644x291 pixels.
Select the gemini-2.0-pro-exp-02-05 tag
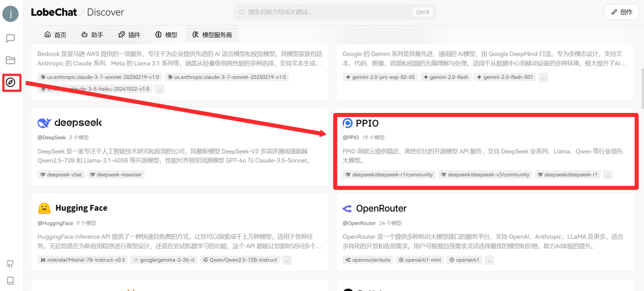(x=380, y=77)
